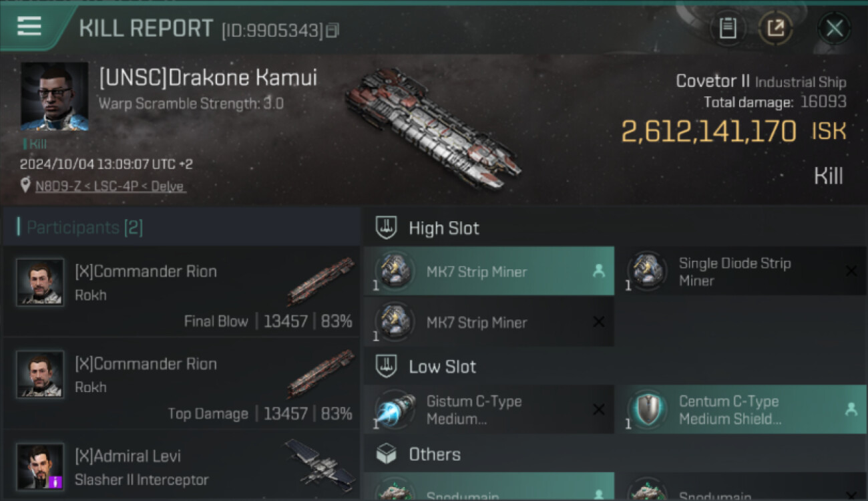This screenshot has height=501, width=868.
Task: Open Drakone Kamui's pilot portrait
Action: pos(54,96)
